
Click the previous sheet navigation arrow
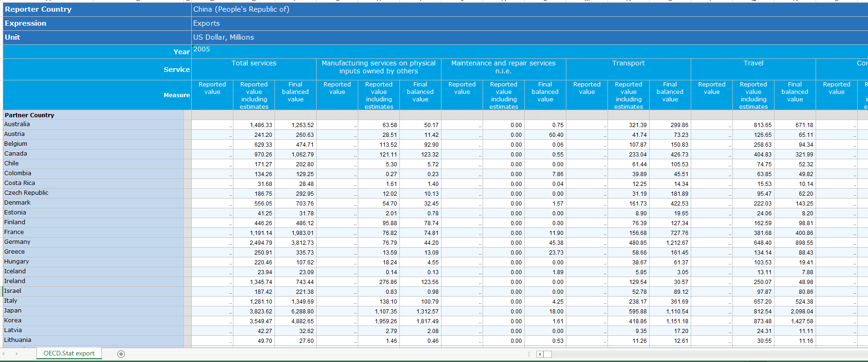pyautogui.click(x=5, y=354)
